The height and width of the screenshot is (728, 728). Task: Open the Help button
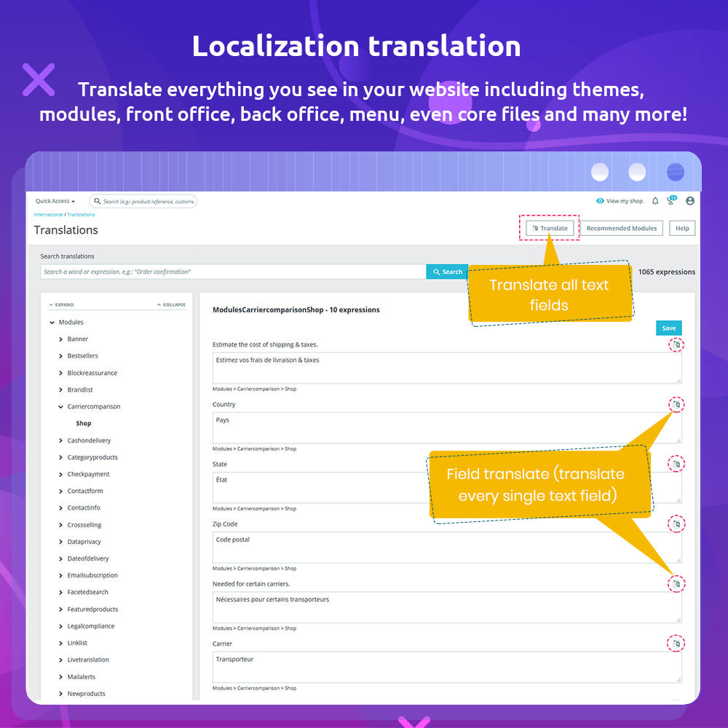coord(682,228)
